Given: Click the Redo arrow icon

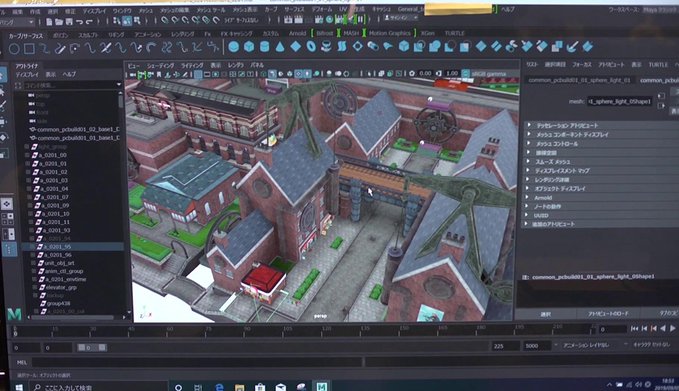Looking at the screenshot, I should tap(89, 21).
